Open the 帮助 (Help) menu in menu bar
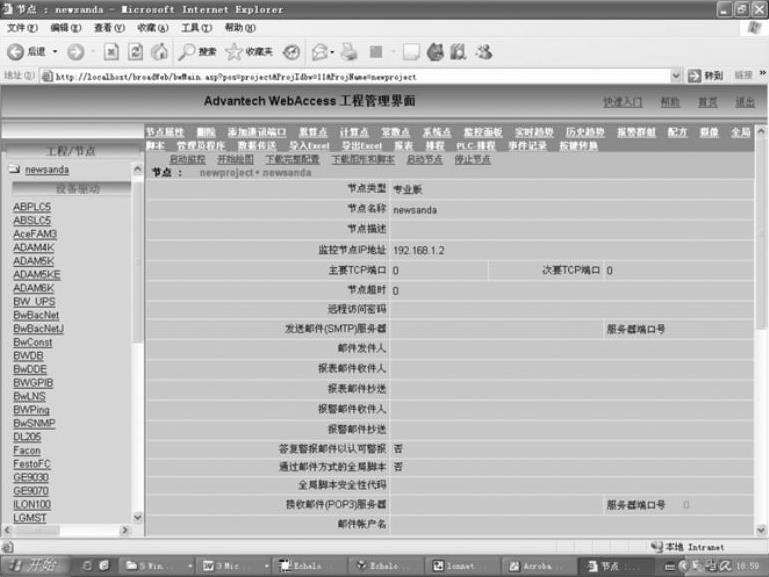Screen dimensions: 769x577 (240, 28)
